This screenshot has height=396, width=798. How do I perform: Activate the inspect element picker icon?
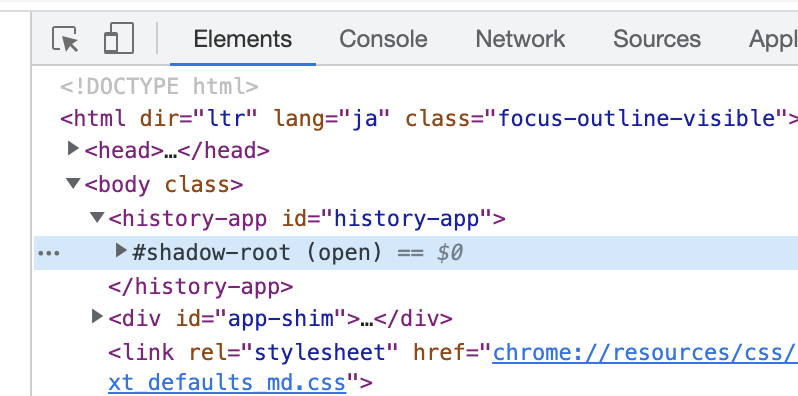click(x=66, y=39)
